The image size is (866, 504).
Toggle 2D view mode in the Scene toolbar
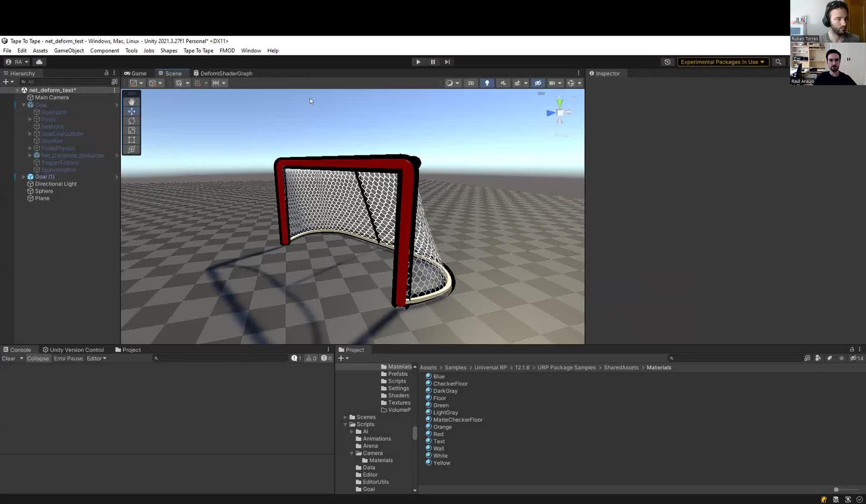(x=471, y=83)
